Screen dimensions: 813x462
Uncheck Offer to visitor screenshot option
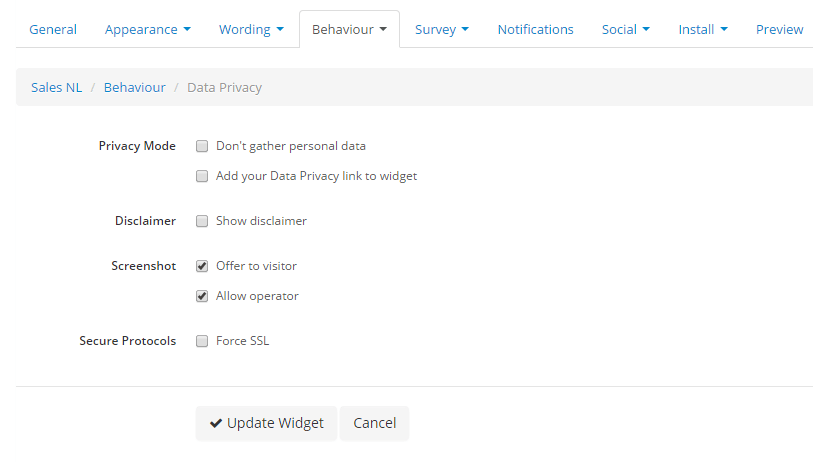tap(202, 266)
